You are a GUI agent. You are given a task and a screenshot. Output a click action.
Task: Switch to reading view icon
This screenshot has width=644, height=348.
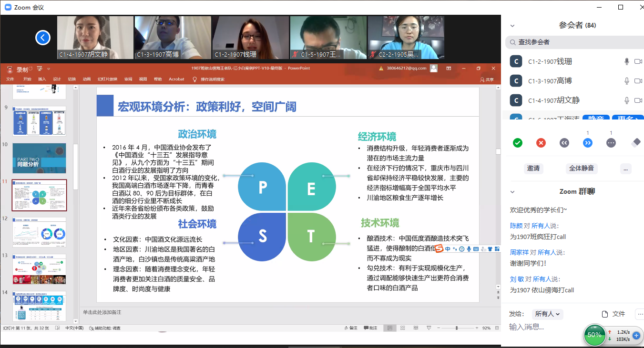[x=417, y=328]
